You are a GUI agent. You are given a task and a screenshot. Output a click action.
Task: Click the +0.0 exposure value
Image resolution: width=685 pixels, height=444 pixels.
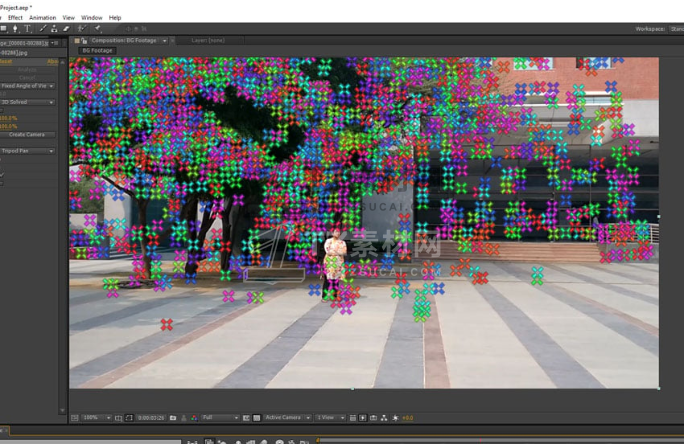click(x=408, y=418)
